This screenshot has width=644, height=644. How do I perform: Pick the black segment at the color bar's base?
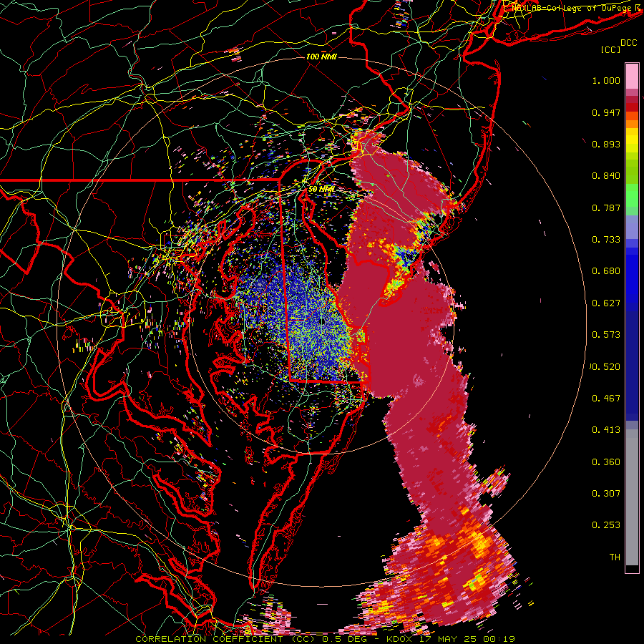(x=632, y=569)
